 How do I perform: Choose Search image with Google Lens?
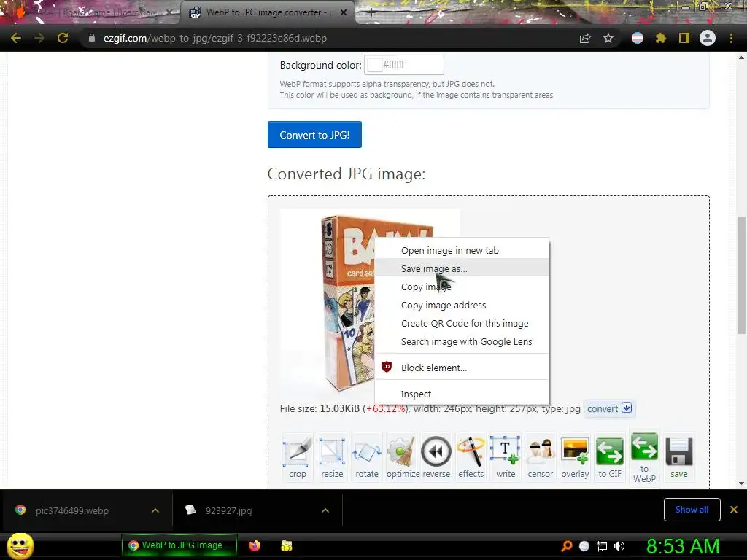pos(462,341)
